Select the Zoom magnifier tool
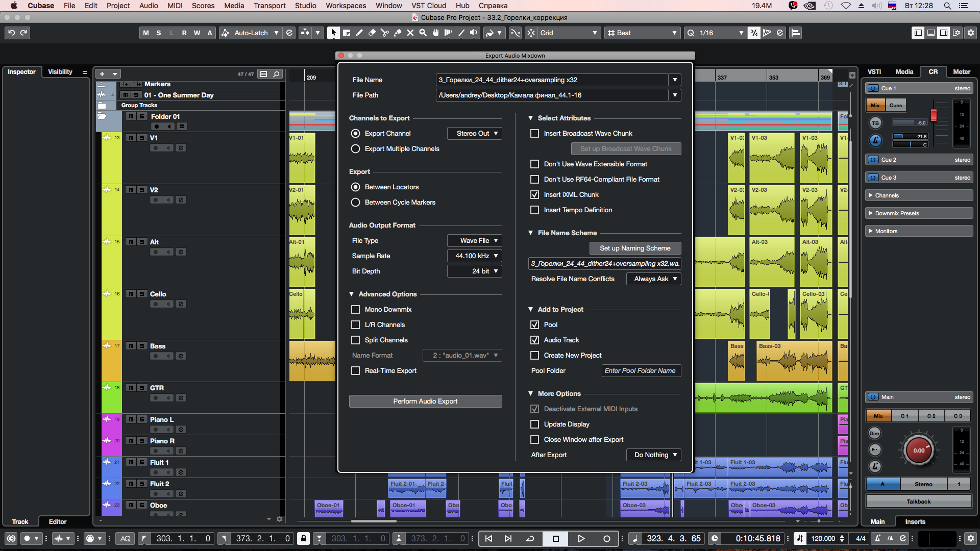 point(423,33)
